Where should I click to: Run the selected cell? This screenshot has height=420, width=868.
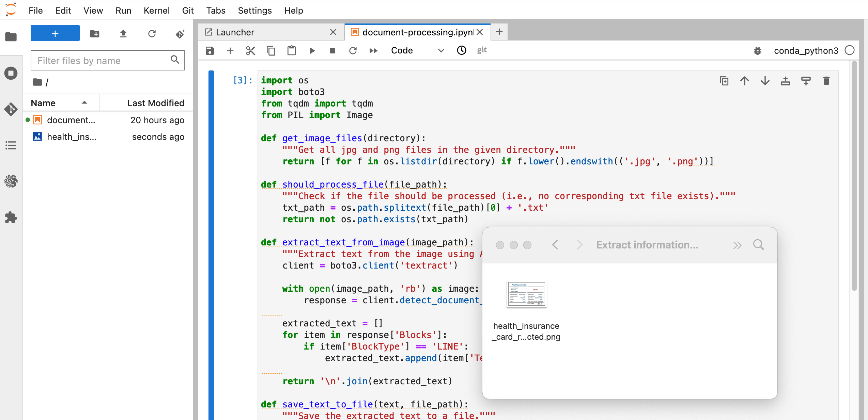coord(312,51)
